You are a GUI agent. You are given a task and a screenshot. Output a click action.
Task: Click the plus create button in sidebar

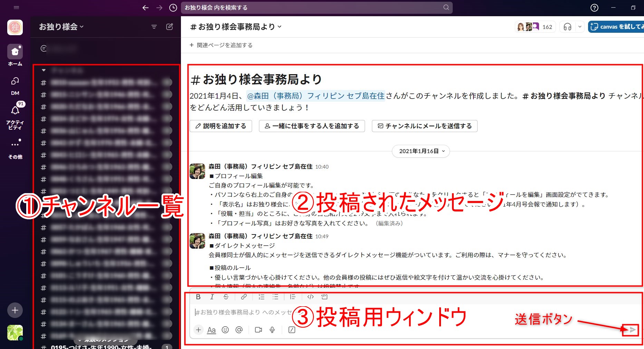15,310
